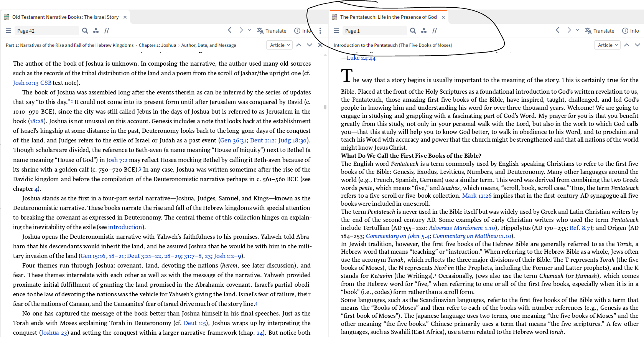Jump to next article in the Joshua panel
The height and width of the screenshot is (337, 644).
[x=310, y=45]
